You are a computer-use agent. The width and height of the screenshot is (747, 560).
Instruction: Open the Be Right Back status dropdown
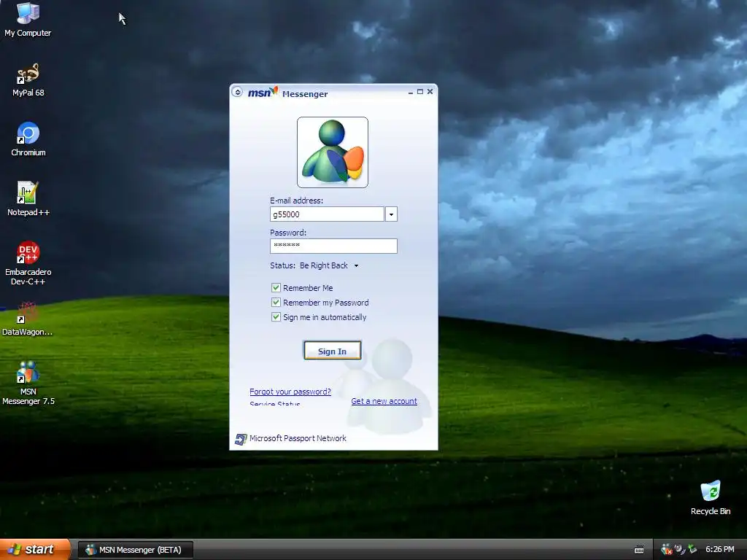329,265
